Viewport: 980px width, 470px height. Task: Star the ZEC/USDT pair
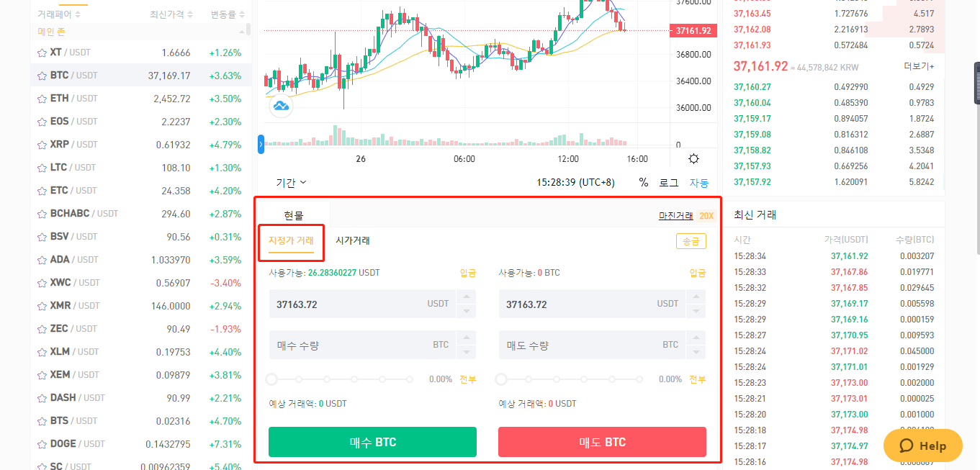coord(42,329)
